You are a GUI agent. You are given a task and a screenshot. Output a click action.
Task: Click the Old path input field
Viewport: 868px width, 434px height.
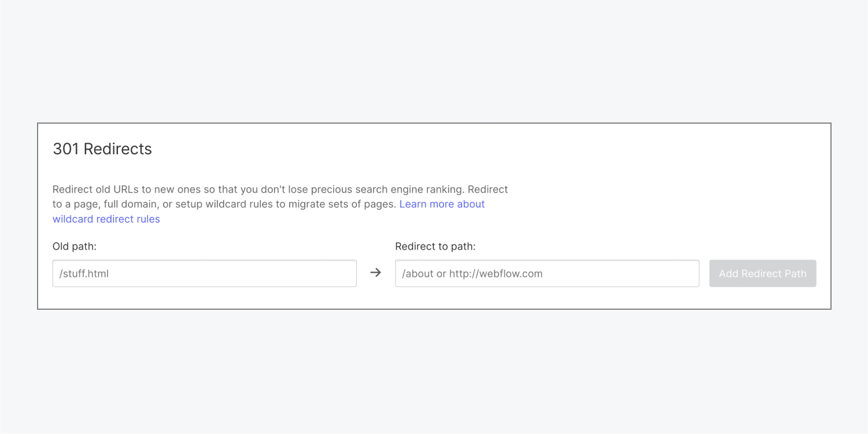[x=204, y=273]
